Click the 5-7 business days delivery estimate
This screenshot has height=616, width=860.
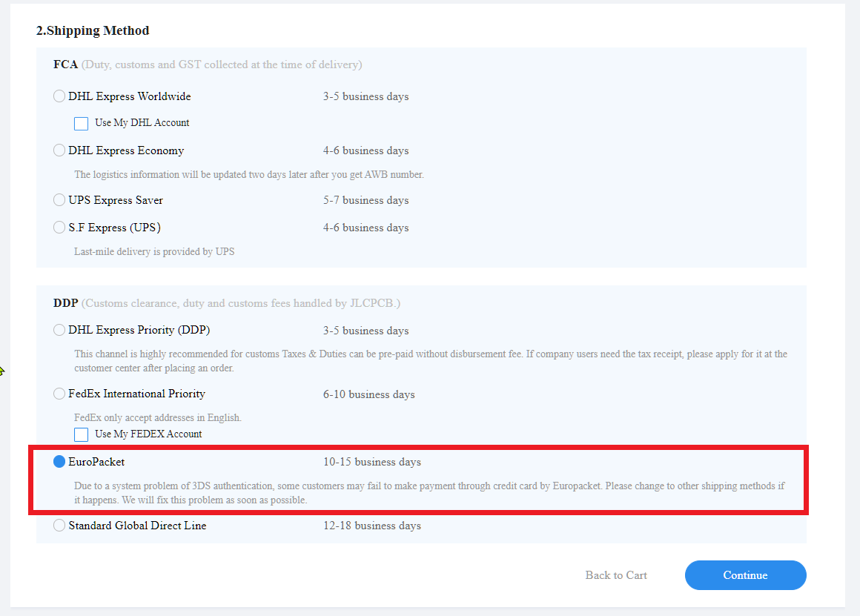coord(365,200)
